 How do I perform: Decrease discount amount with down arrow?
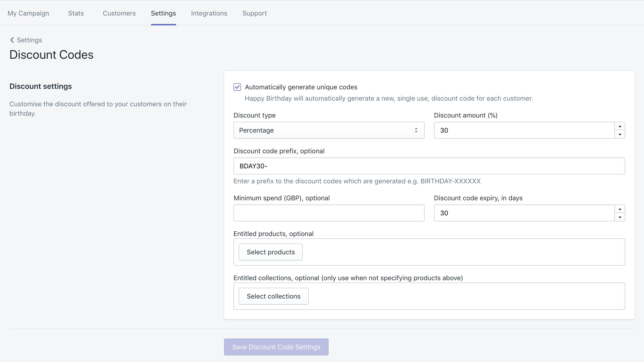(620, 134)
